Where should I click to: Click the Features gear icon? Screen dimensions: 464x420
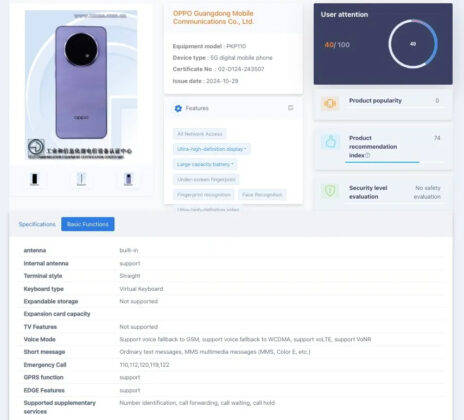[178, 108]
